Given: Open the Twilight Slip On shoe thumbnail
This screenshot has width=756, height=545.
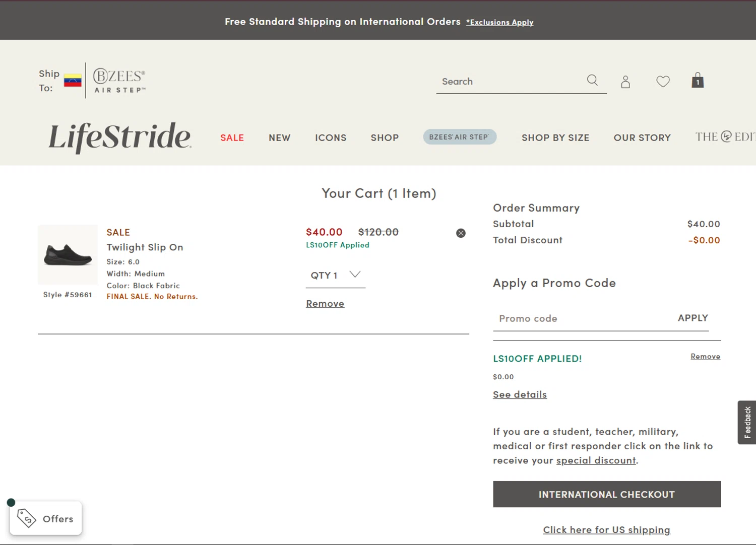Looking at the screenshot, I should [x=68, y=254].
